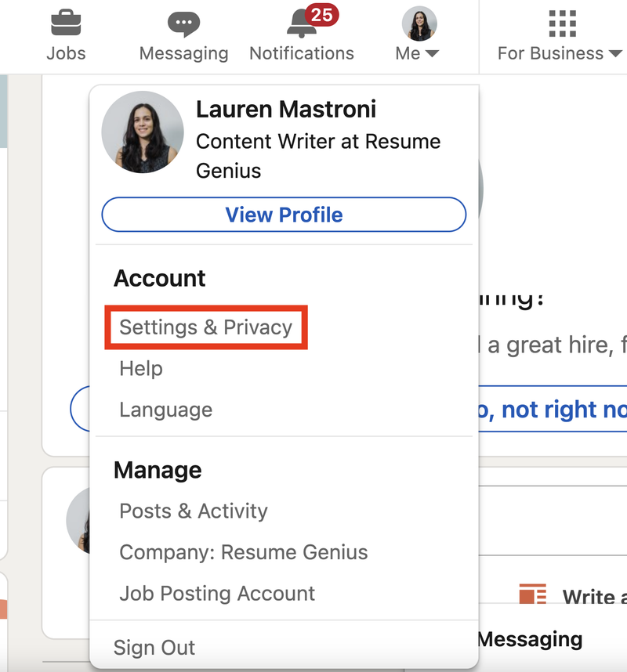Click the Write article icon

click(x=533, y=594)
